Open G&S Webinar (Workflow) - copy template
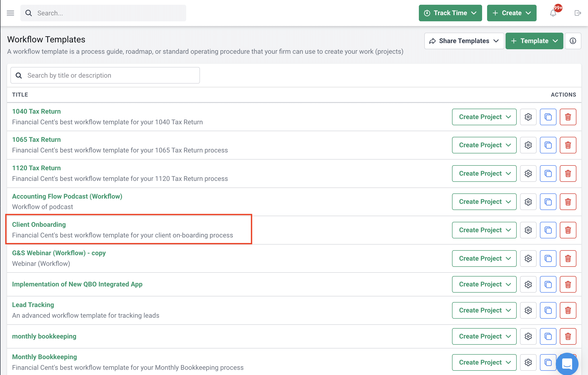 (59, 253)
